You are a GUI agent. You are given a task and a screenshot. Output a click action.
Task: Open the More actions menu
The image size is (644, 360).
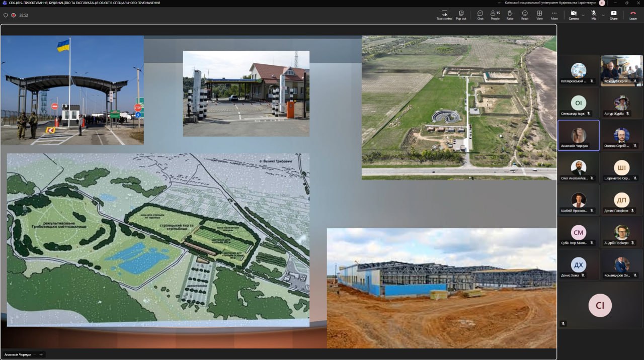(x=554, y=15)
